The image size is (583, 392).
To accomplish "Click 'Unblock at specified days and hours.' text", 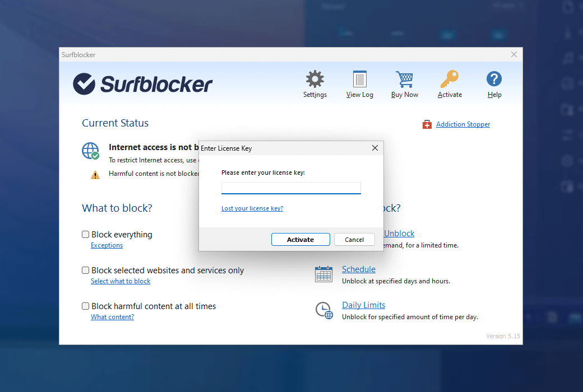I will [x=396, y=281].
